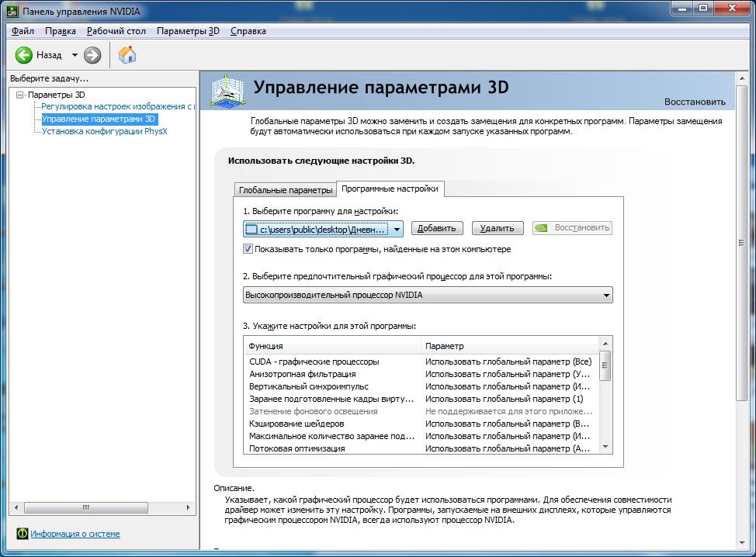Image resolution: width=756 pixels, height=557 pixels.
Task: Open the Справка menu
Action: pyautogui.click(x=248, y=31)
